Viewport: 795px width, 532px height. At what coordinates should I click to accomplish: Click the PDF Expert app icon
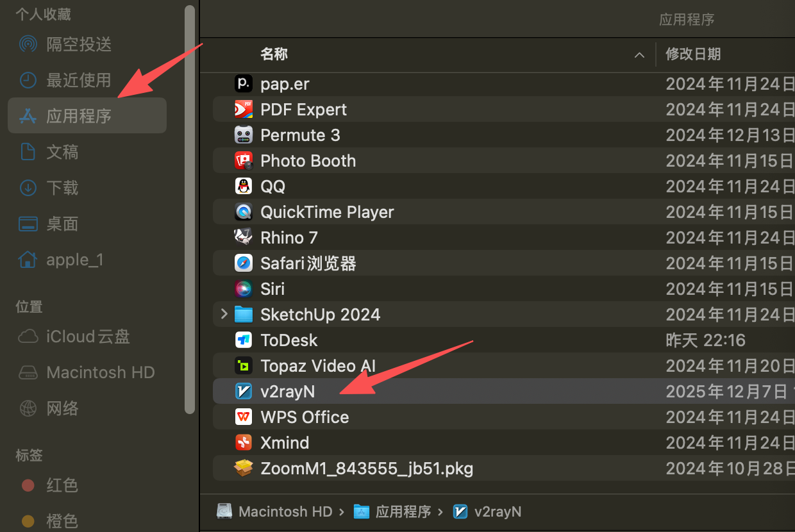pyautogui.click(x=244, y=109)
